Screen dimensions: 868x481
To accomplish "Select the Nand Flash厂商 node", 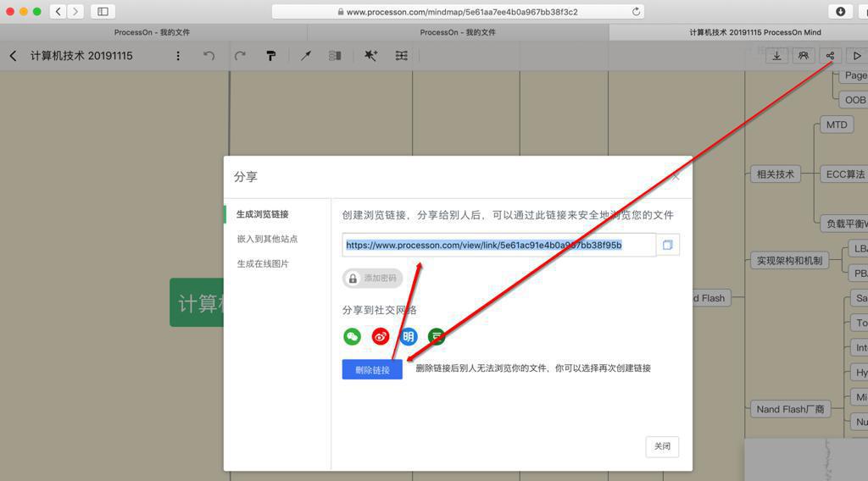I will (790, 409).
